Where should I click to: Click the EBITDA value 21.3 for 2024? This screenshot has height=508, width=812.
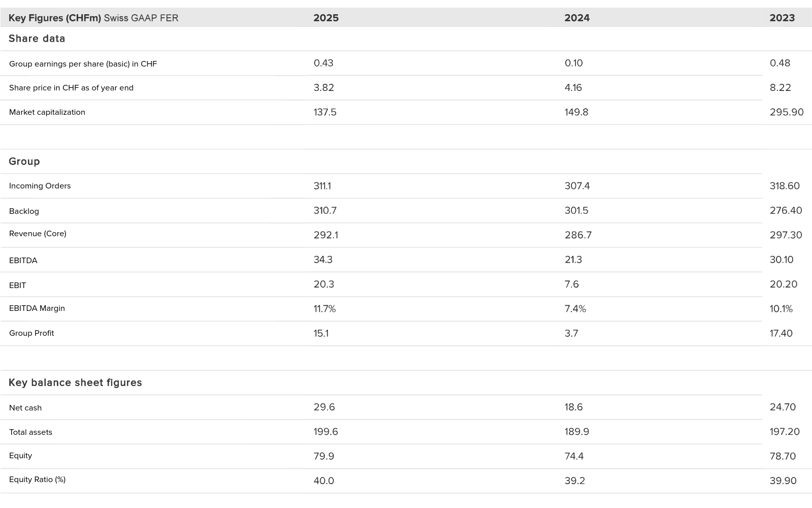pos(573,260)
